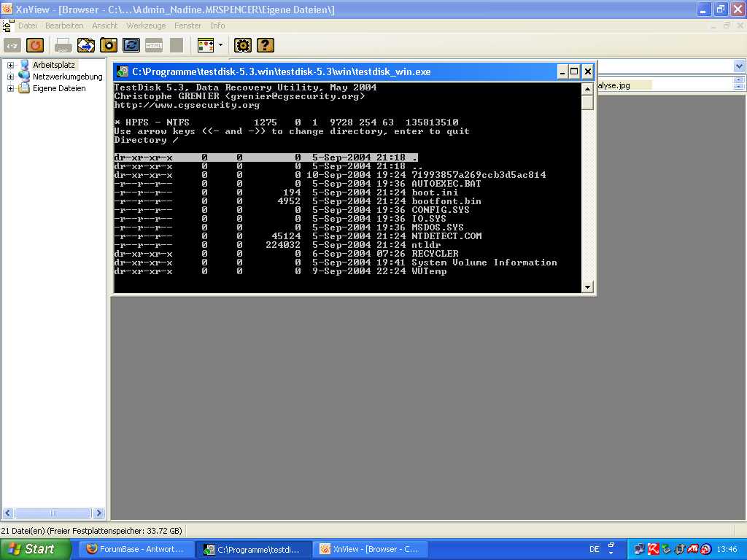Expand the Netzwerkumgebung tree node
The width and height of the screenshot is (747, 560).
tap(10, 76)
